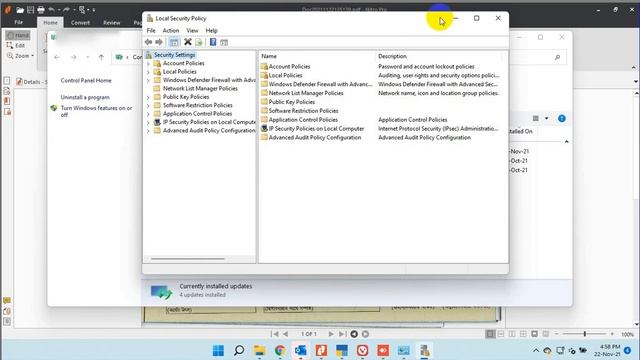Select Security Settings root in tree
640x360 pixels.
174,55
